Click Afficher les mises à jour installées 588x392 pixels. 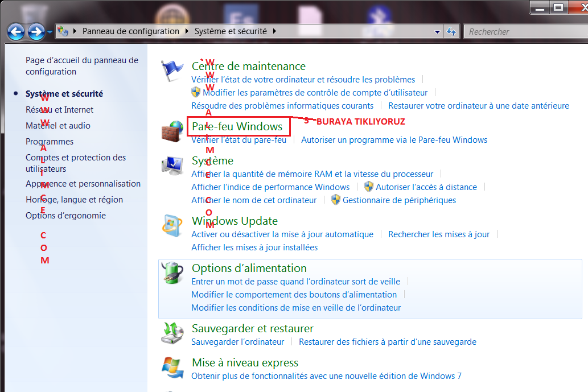(254, 247)
